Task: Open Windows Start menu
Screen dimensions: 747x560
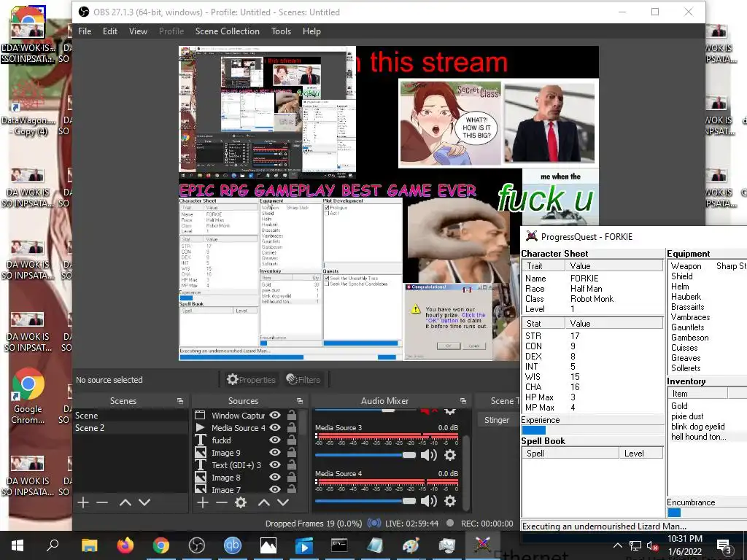Action: tap(18, 545)
